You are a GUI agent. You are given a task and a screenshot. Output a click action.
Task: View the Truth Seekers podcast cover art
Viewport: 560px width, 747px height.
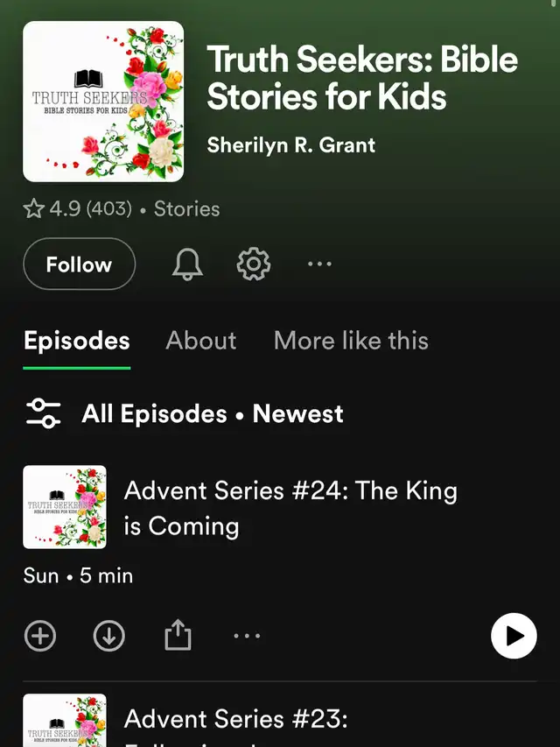pos(103,102)
